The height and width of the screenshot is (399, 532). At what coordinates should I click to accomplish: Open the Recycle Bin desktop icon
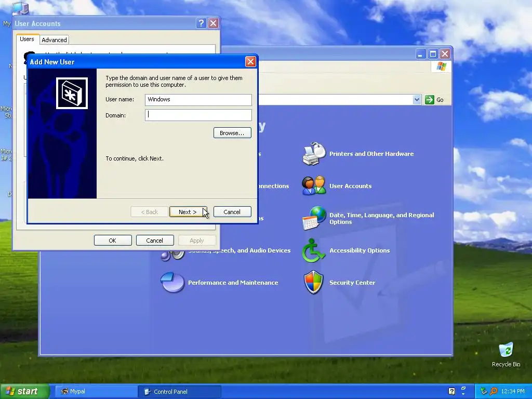(x=506, y=355)
